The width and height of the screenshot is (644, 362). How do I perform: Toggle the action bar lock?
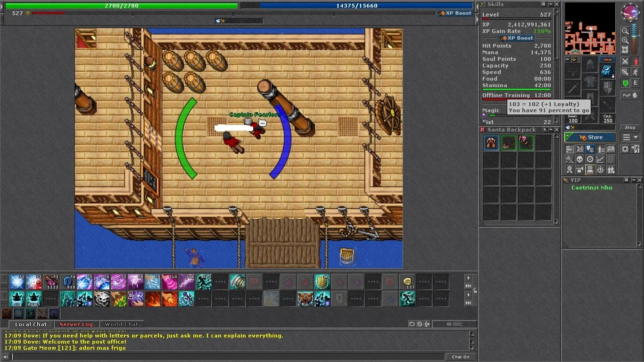(x=475, y=290)
